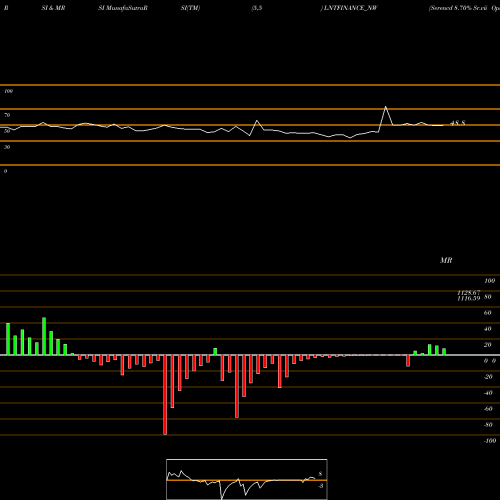Click the 'SI(TM)' header text
This screenshot has height=500, width=500.
click(x=190, y=8)
